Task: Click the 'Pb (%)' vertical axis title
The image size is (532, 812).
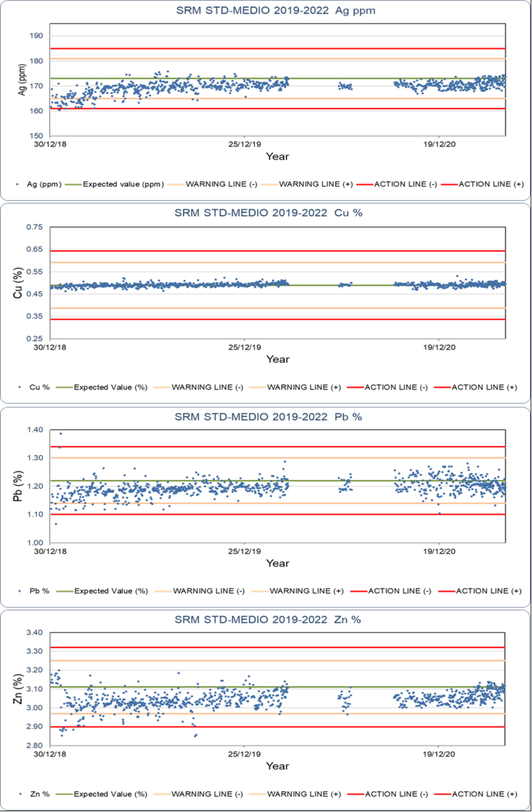Action: [x=18, y=486]
